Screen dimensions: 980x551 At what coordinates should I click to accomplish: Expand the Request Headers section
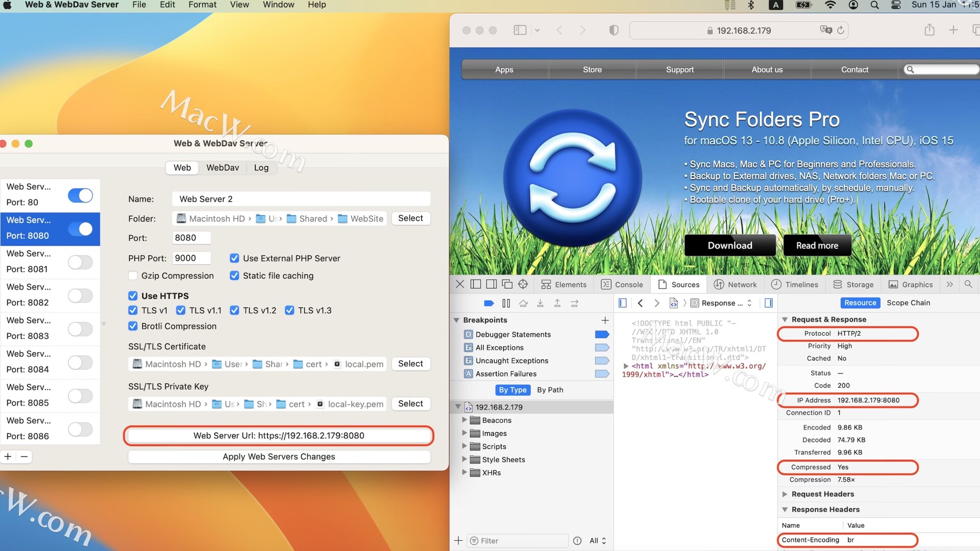(785, 494)
